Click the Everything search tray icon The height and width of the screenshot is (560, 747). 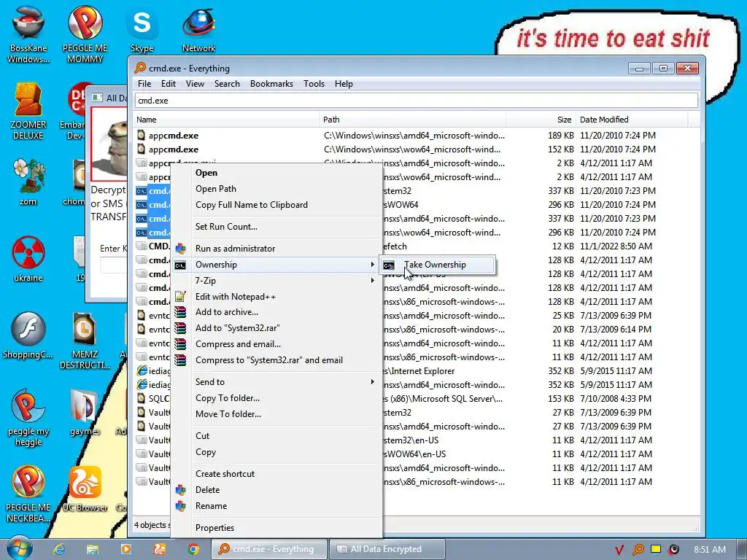pos(638,550)
